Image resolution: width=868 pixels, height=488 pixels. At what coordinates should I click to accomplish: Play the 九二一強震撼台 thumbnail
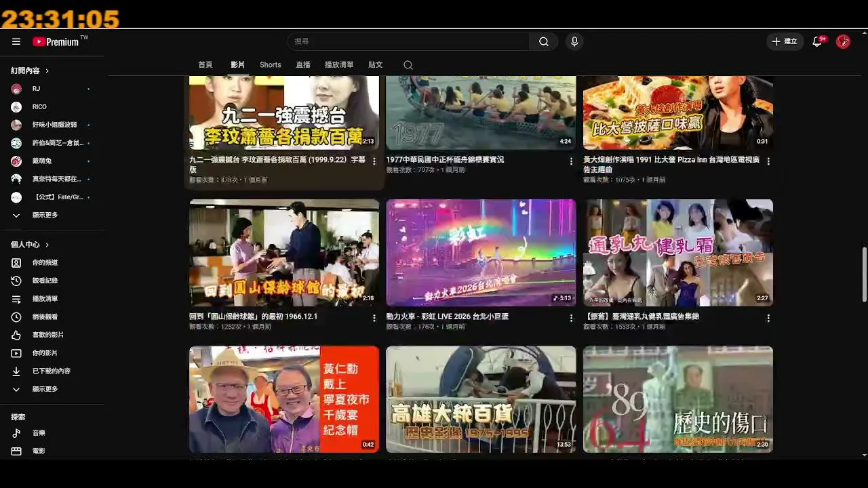pos(284,113)
